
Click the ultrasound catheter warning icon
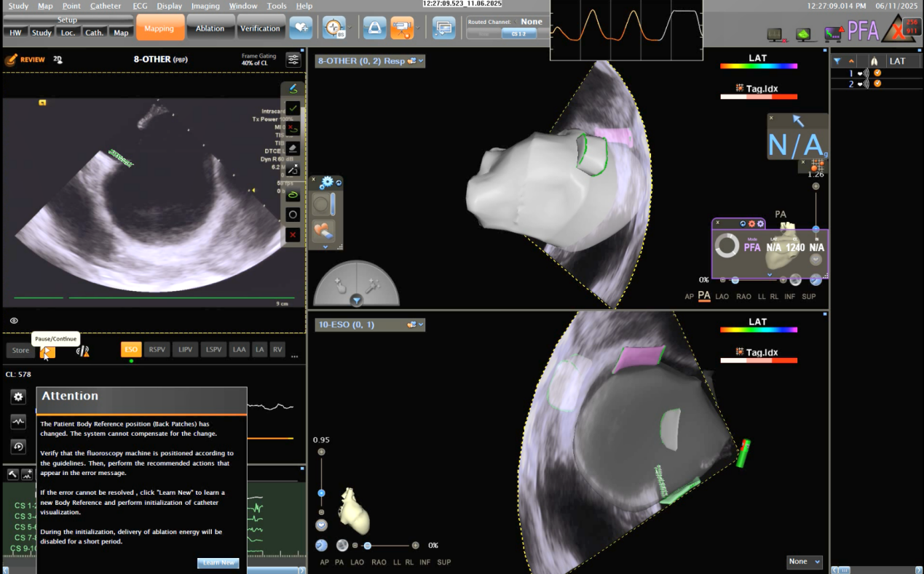83,351
